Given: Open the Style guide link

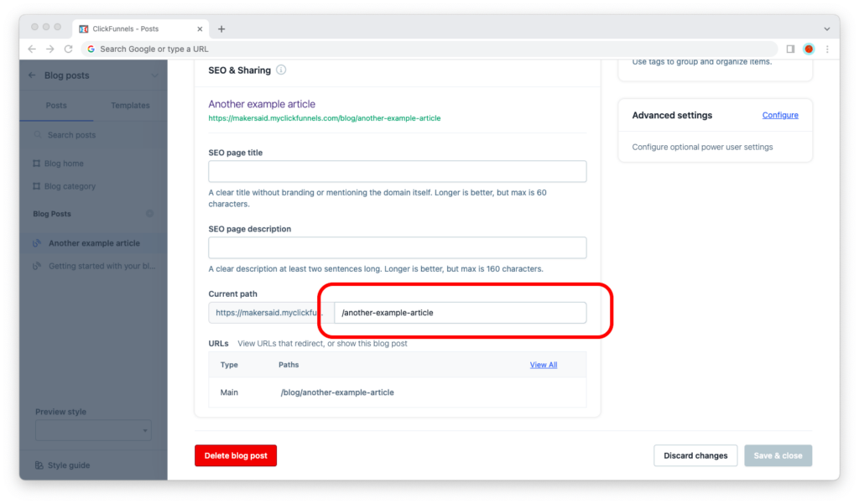Looking at the screenshot, I should coord(69,465).
